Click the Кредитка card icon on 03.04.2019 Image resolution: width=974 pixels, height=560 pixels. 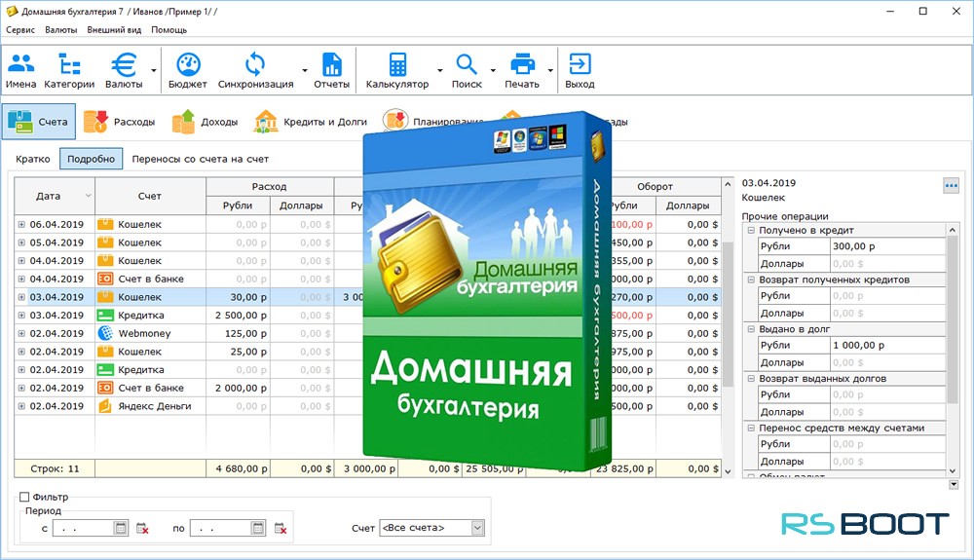(x=105, y=316)
